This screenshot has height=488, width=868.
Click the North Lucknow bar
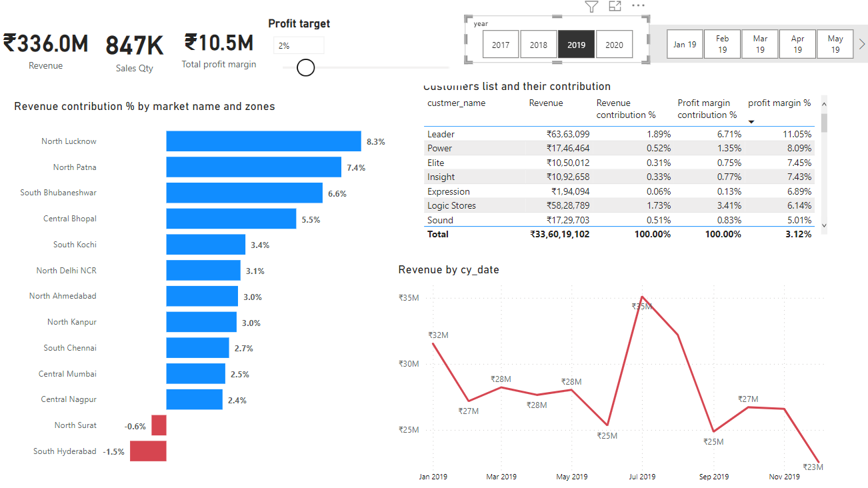coord(263,141)
